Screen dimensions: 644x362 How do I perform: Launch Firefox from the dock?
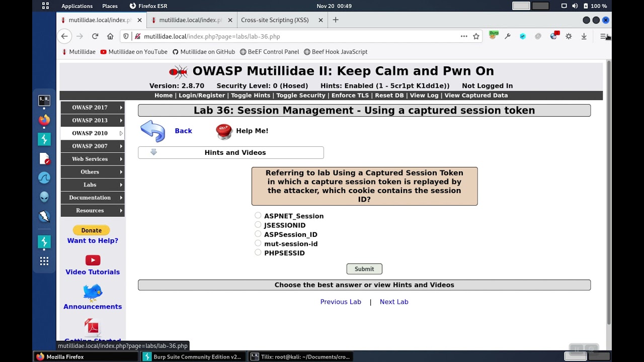[44, 120]
